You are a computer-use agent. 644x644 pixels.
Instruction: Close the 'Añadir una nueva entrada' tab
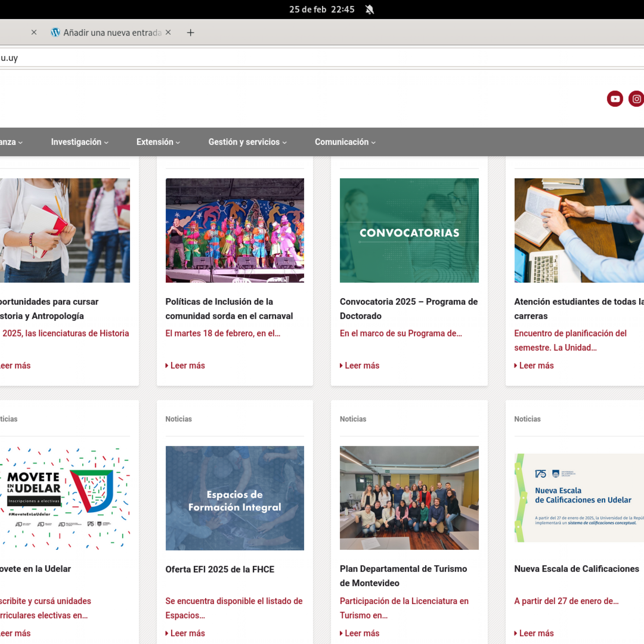pyautogui.click(x=168, y=32)
